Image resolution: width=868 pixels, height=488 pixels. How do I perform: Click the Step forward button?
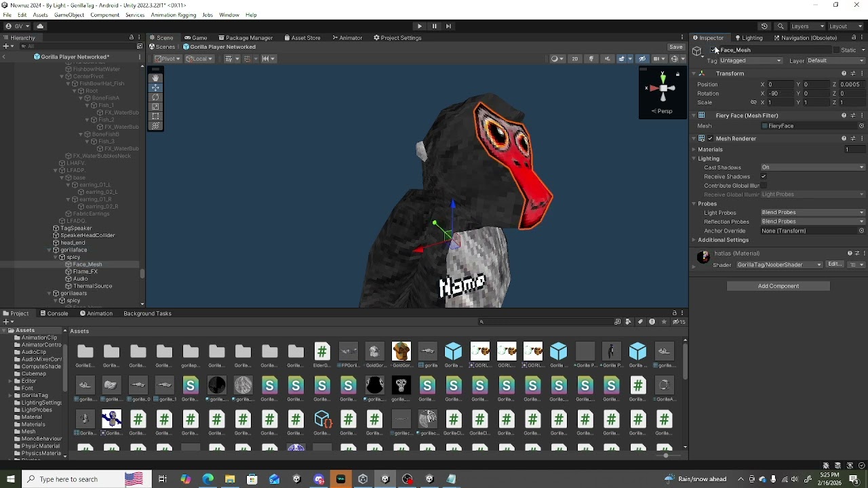pyautogui.click(x=448, y=26)
